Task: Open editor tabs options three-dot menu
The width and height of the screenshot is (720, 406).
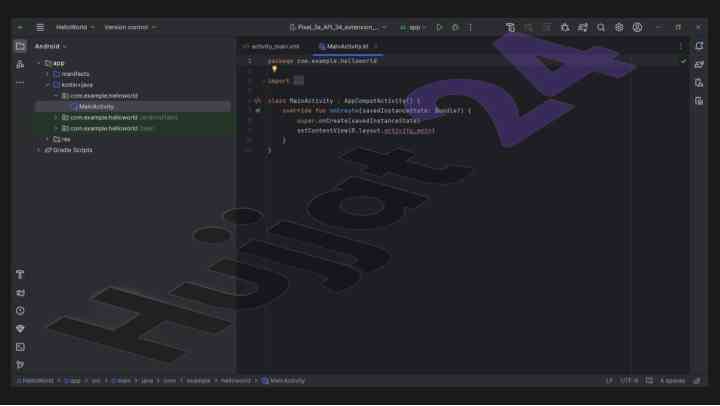Action: tap(681, 46)
